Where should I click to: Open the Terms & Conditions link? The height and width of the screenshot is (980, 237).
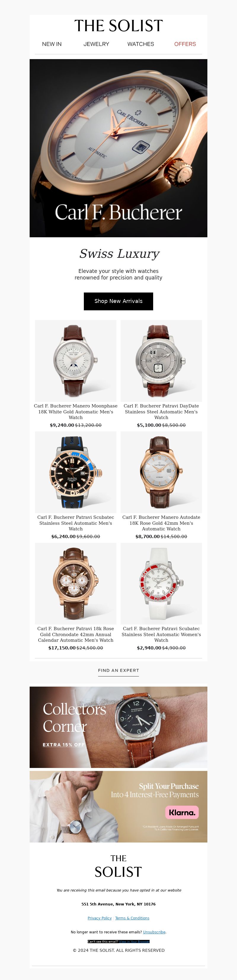tap(132, 918)
